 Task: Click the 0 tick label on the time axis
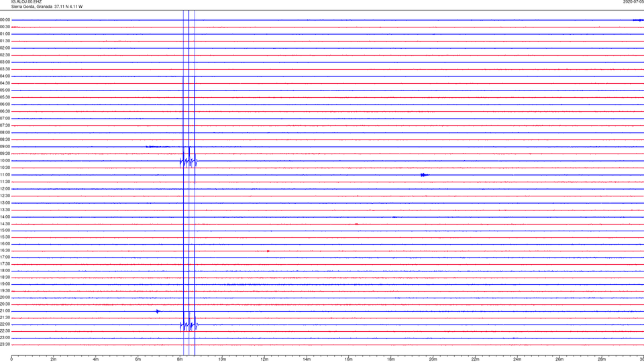pyautogui.click(x=11, y=359)
